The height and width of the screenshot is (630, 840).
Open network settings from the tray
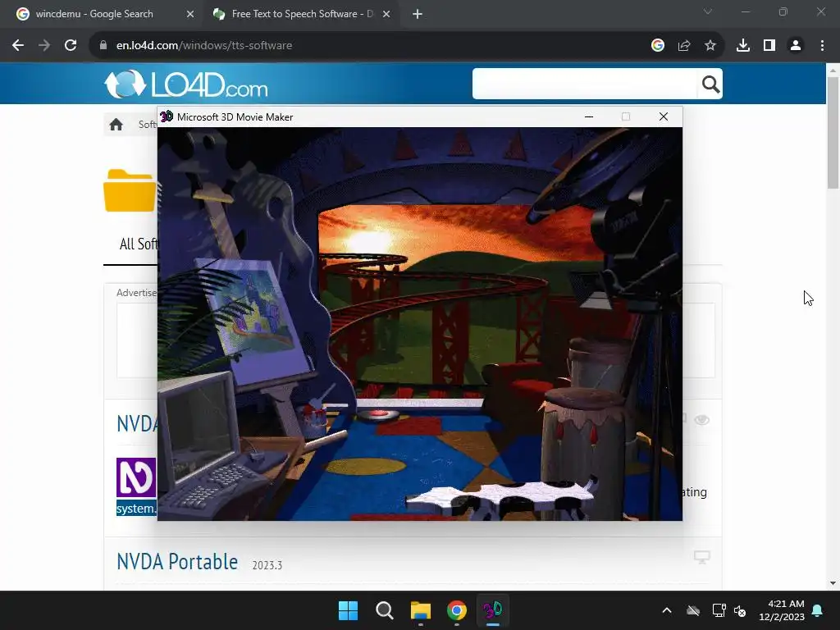pos(719,610)
